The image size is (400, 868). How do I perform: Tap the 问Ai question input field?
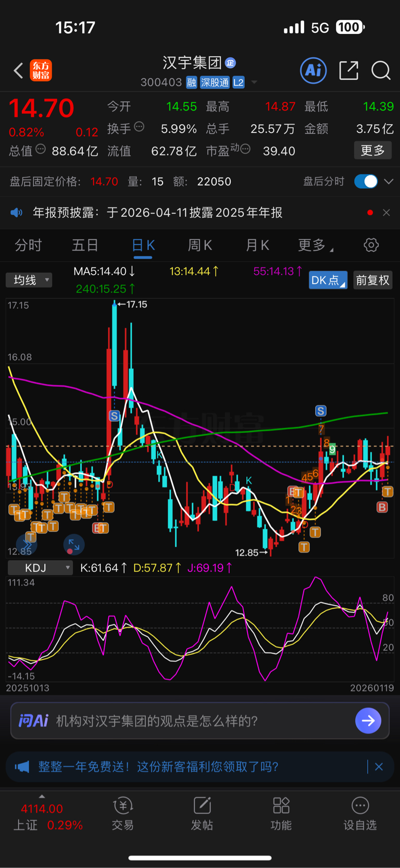200,720
